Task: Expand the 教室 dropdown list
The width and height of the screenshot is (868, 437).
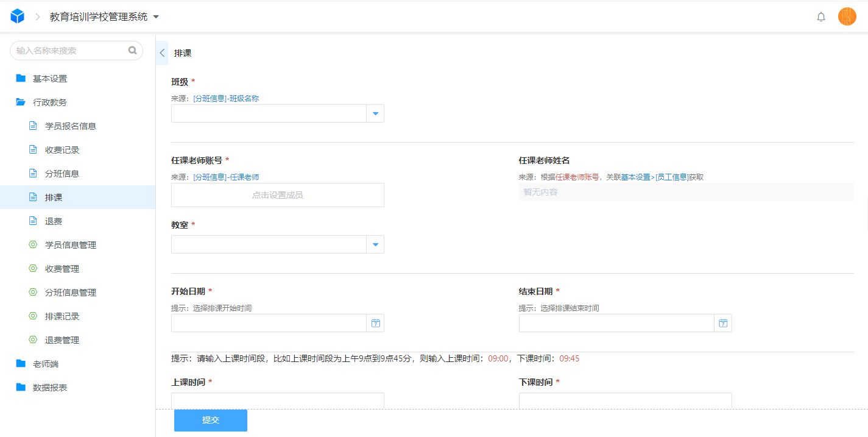Action: (x=375, y=244)
